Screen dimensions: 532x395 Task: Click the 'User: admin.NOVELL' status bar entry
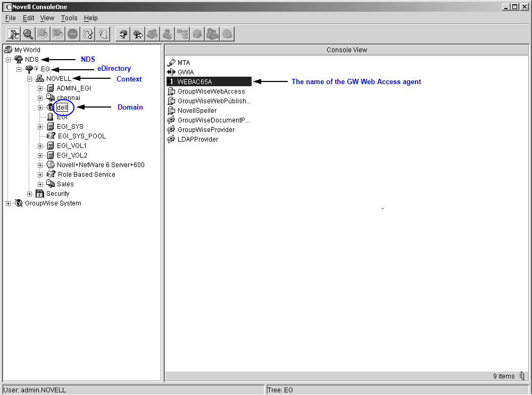(133, 390)
